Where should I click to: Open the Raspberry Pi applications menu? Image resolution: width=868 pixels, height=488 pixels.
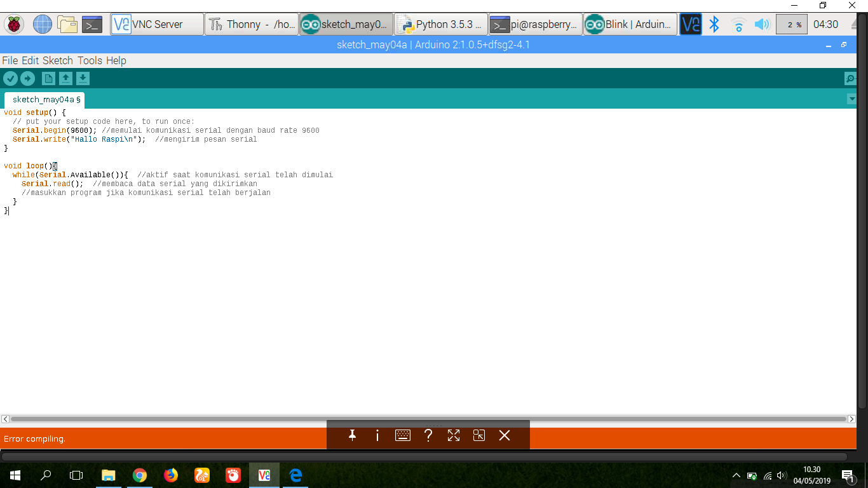click(13, 24)
